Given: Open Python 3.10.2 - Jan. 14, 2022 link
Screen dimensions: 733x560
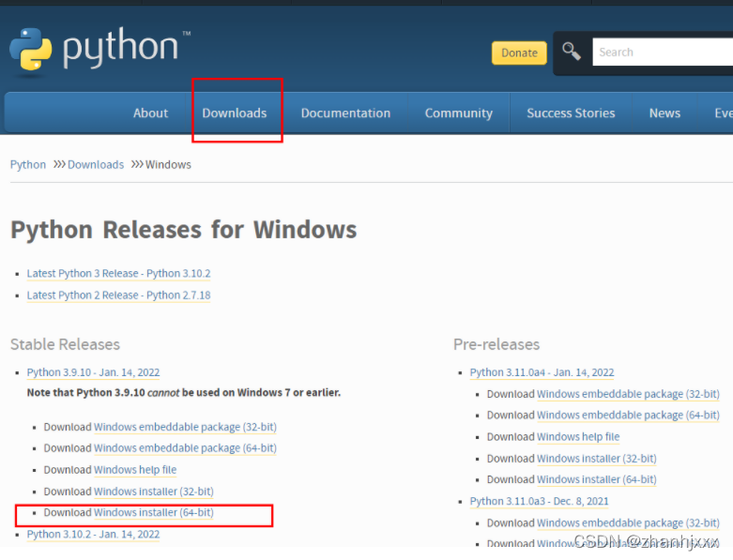Looking at the screenshot, I should [93, 535].
